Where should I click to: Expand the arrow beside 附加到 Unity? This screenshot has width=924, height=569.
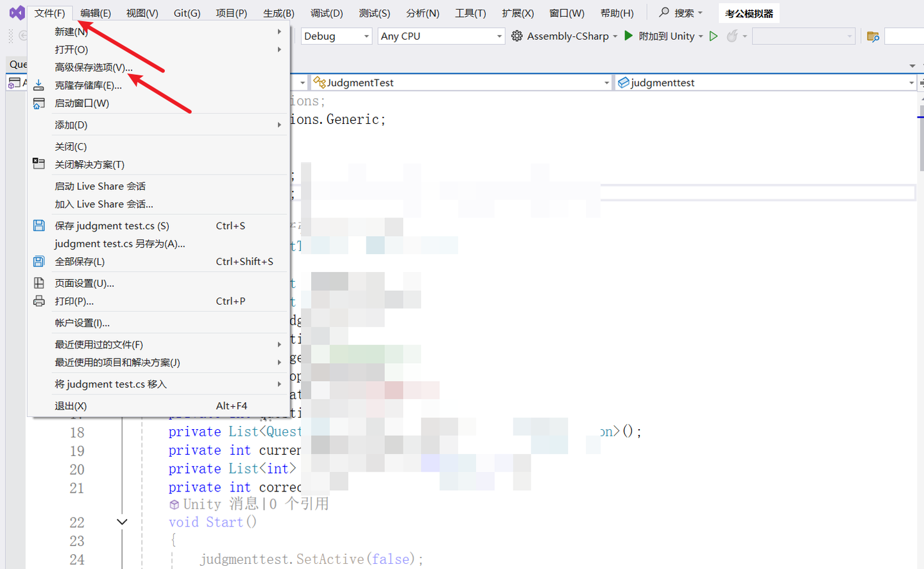coord(701,37)
